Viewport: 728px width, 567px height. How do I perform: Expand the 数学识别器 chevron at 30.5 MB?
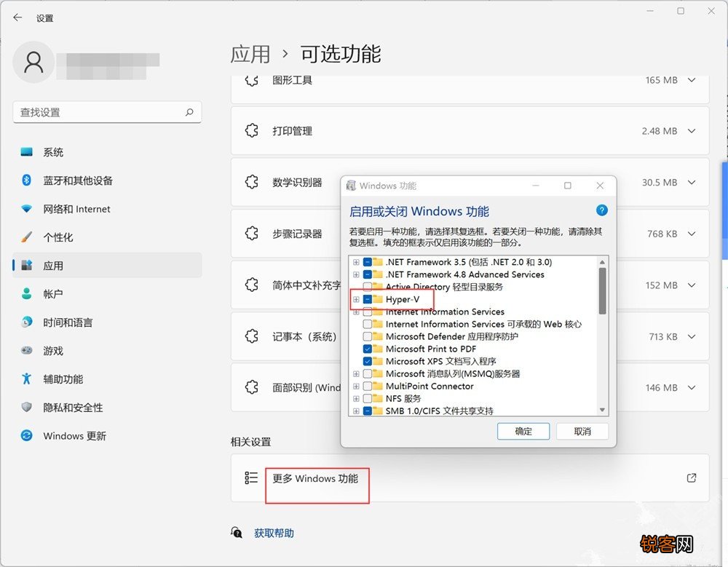click(692, 183)
